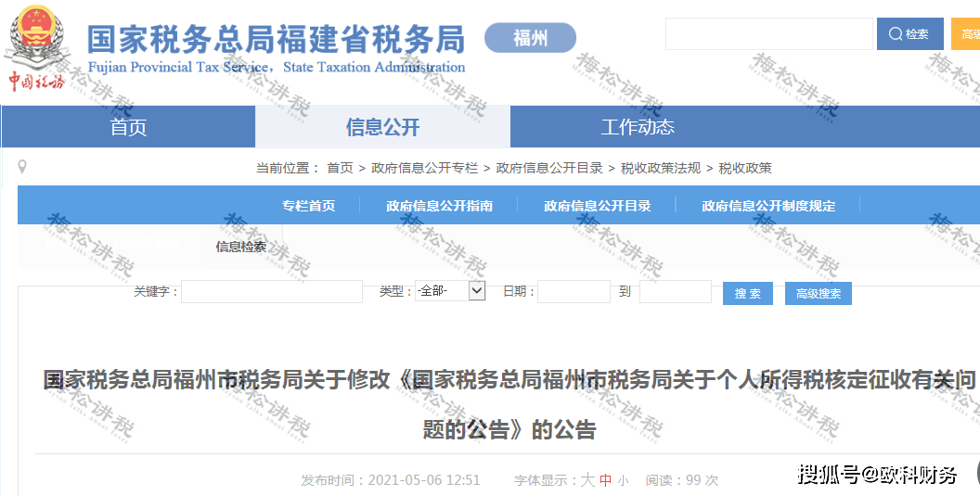Select 专栏首页 in the blue menu

308,206
